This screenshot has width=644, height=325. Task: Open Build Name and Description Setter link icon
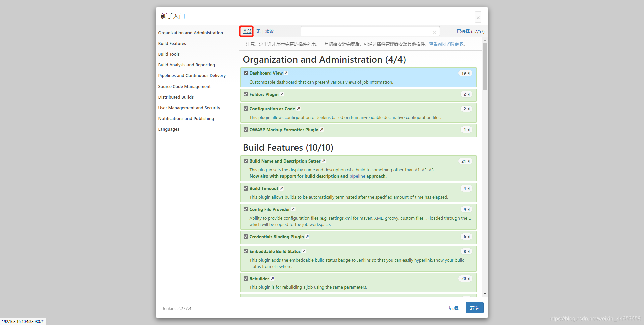[x=324, y=161]
